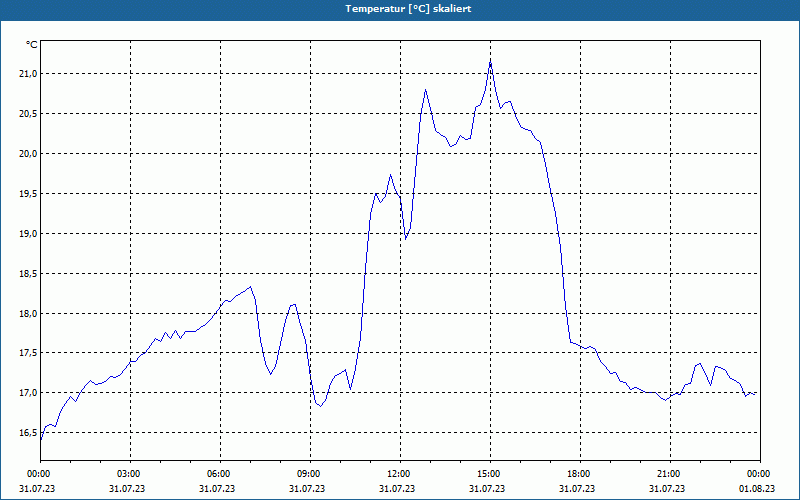Click the temperature peak near 15:00

490,61
